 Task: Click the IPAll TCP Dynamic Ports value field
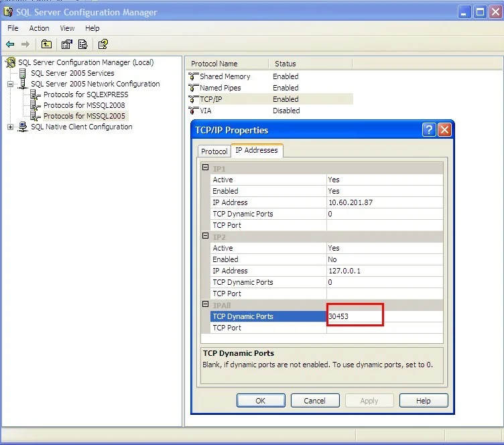384,316
